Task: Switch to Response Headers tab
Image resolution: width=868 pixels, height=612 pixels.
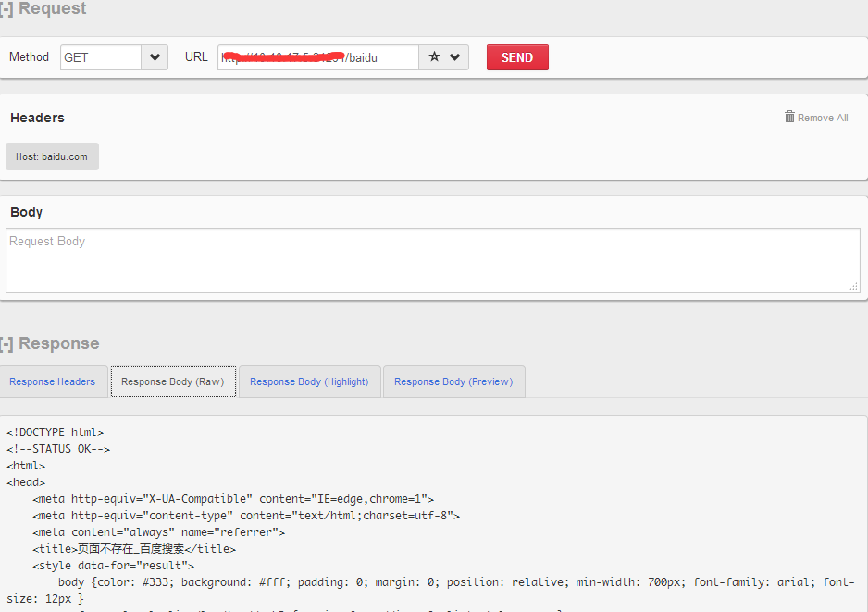Action: tap(53, 381)
